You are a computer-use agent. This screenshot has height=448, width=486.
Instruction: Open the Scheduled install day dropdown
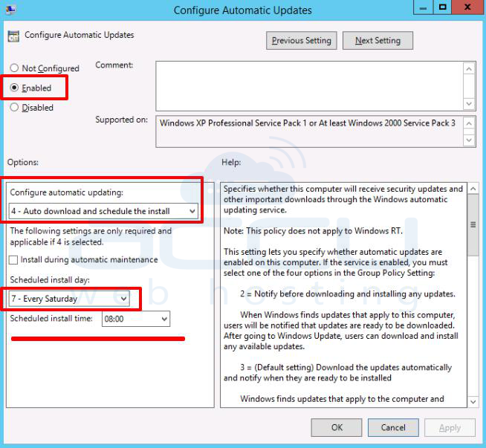69,299
